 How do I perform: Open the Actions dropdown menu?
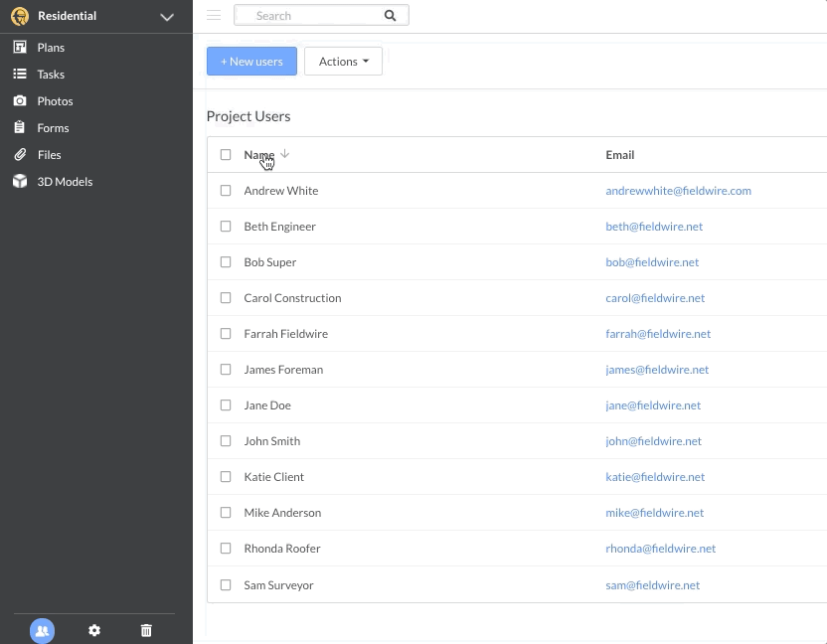click(x=343, y=62)
